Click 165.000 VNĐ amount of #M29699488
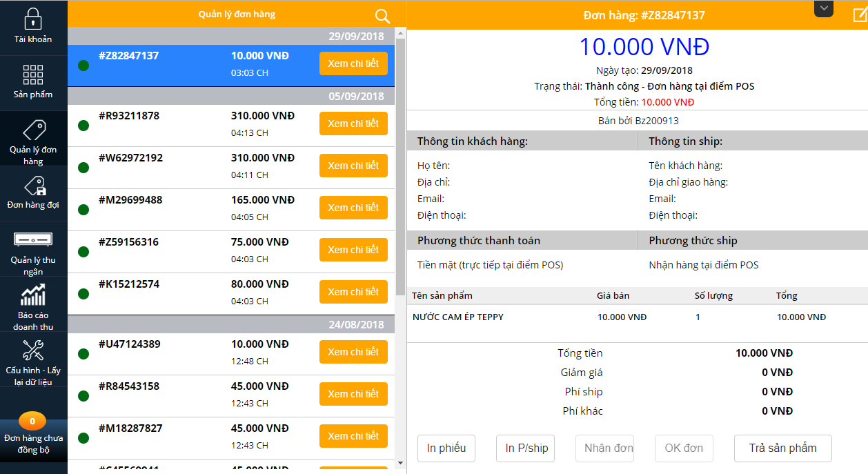The image size is (868, 474). point(263,200)
